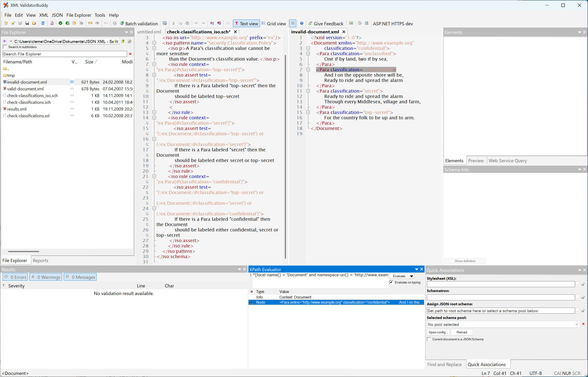Click Give Feedback toolbar button

(x=326, y=23)
